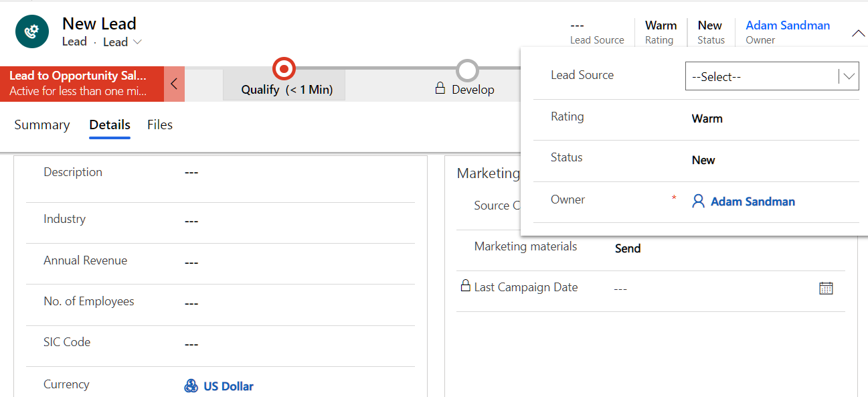The width and height of the screenshot is (868, 397).
Task: Click the Rating Warm field in flyout
Action: pyautogui.click(x=707, y=119)
